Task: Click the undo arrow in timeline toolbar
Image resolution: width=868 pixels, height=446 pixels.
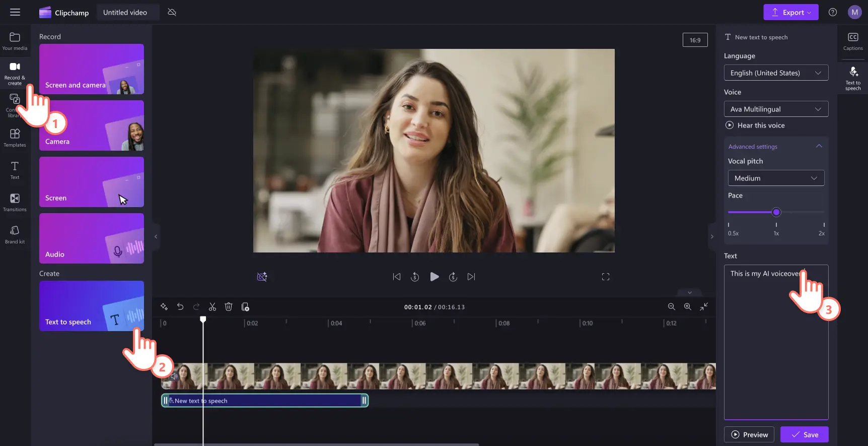Action: click(180, 307)
